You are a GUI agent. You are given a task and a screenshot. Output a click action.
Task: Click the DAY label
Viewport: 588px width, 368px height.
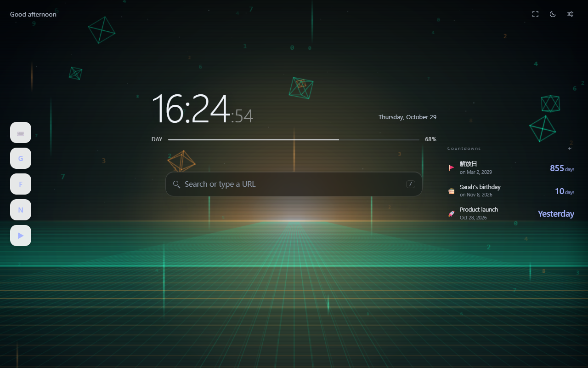[157, 139]
